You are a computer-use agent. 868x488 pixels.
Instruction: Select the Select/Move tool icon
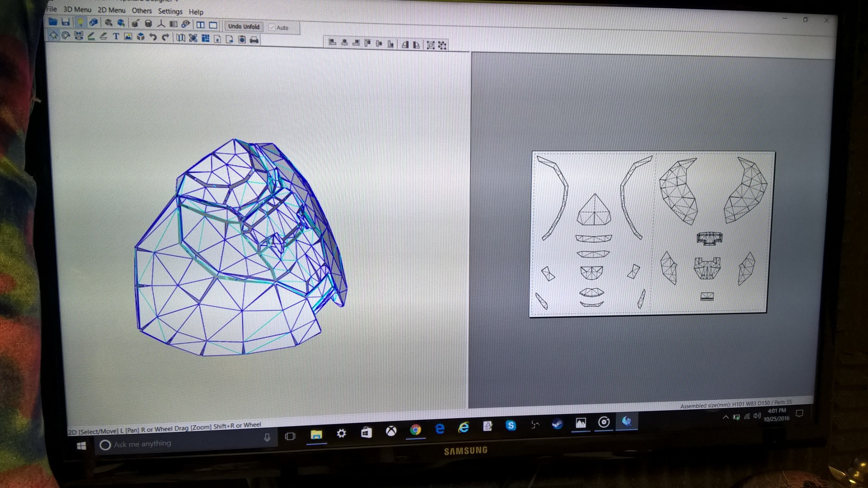[53, 35]
